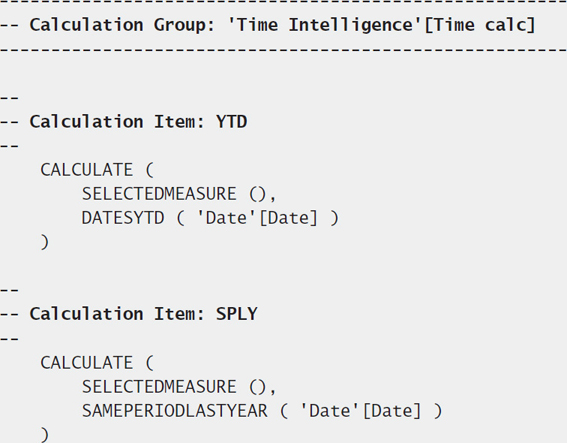Click the second CALCULATE keyword
The height and width of the screenshot is (443, 567).
coord(87,363)
